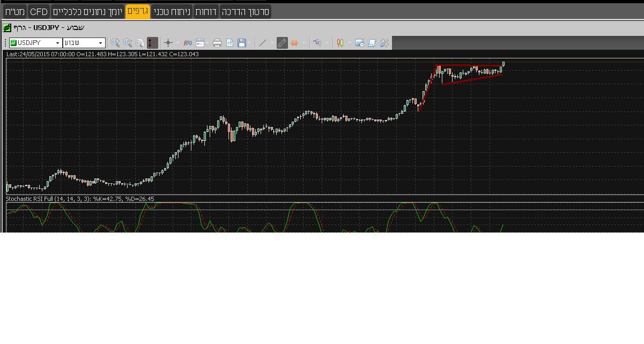This screenshot has width=644, height=344.
Task: Open the f(x) indicators function icon
Action: (188, 43)
